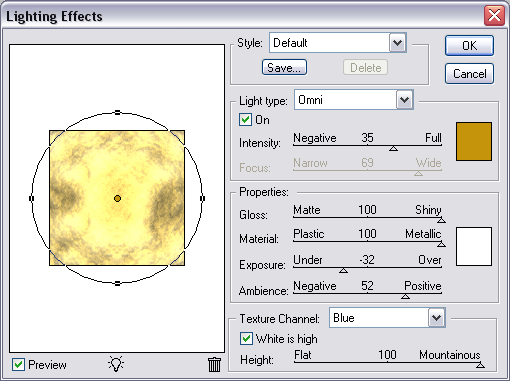Click the OK button

(x=469, y=45)
